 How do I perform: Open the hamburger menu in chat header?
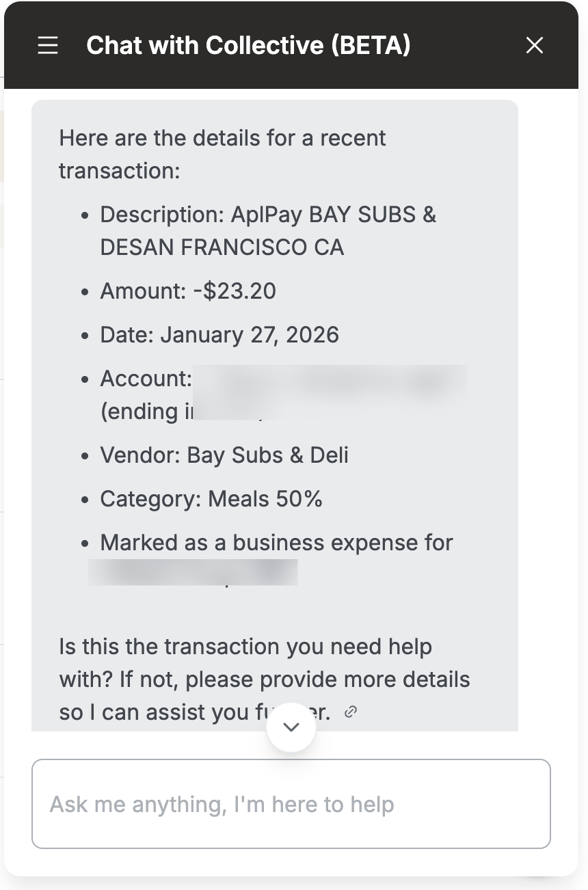tap(48, 46)
